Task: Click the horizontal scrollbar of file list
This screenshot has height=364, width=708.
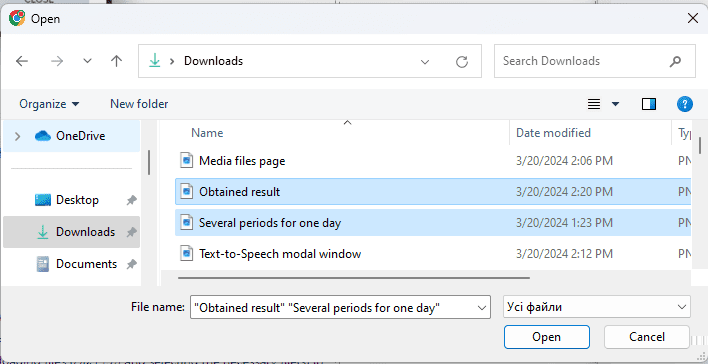Action: tap(354, 278)
